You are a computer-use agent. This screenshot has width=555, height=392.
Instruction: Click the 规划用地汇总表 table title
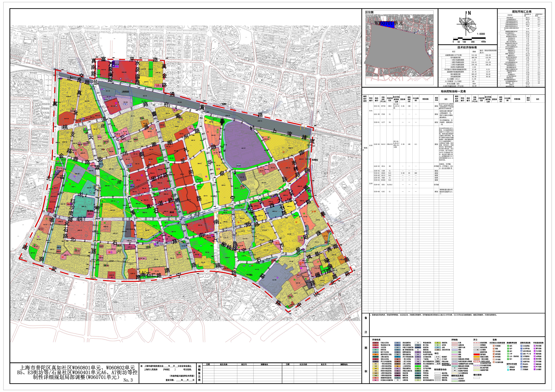coord(522,11)
